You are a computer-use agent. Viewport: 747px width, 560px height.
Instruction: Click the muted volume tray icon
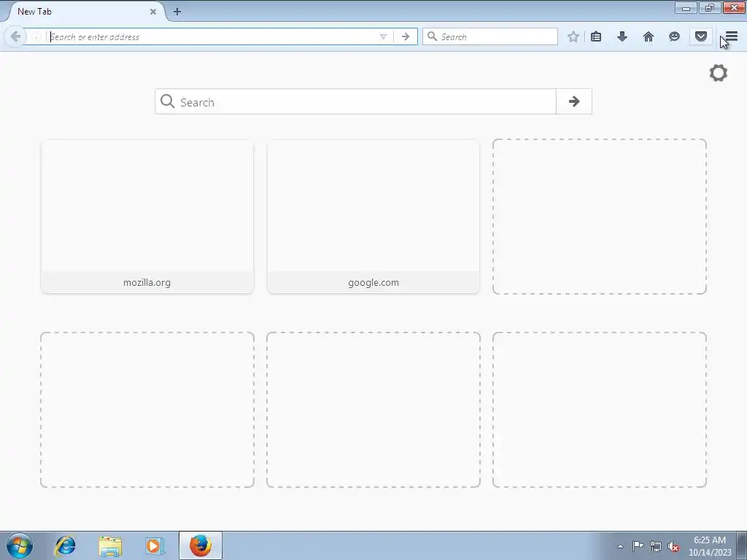point(673,546)
